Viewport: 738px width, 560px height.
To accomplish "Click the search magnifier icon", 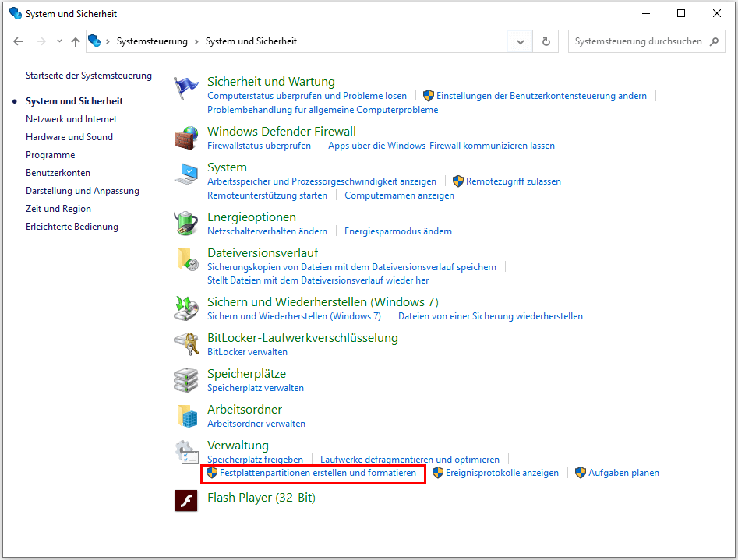I will point(714,41).
